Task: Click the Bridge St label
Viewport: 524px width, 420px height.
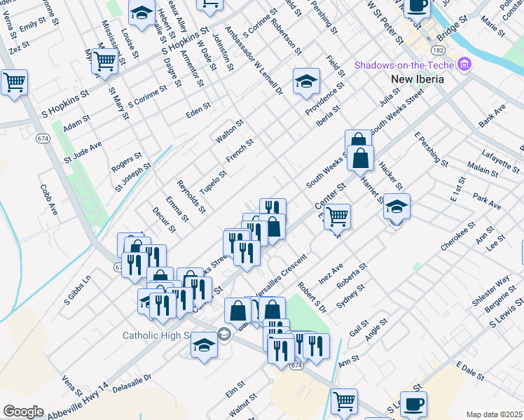Action: click(452, 29)
